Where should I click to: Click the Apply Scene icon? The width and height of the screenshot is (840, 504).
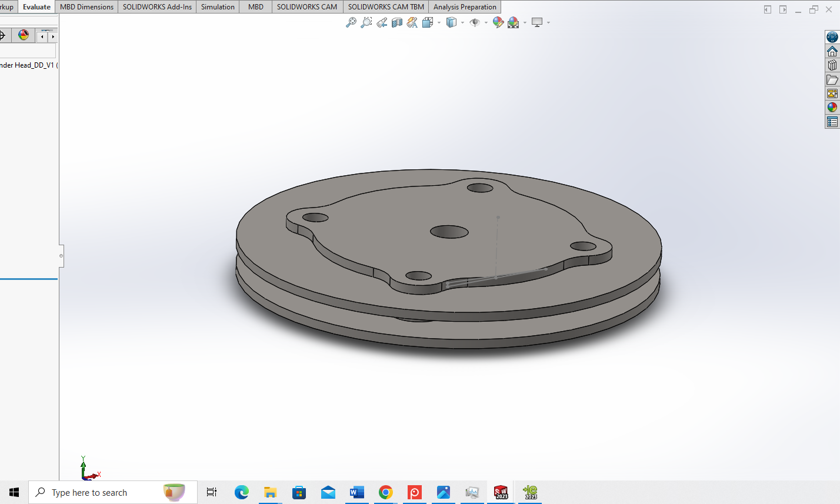pos(513,22)
